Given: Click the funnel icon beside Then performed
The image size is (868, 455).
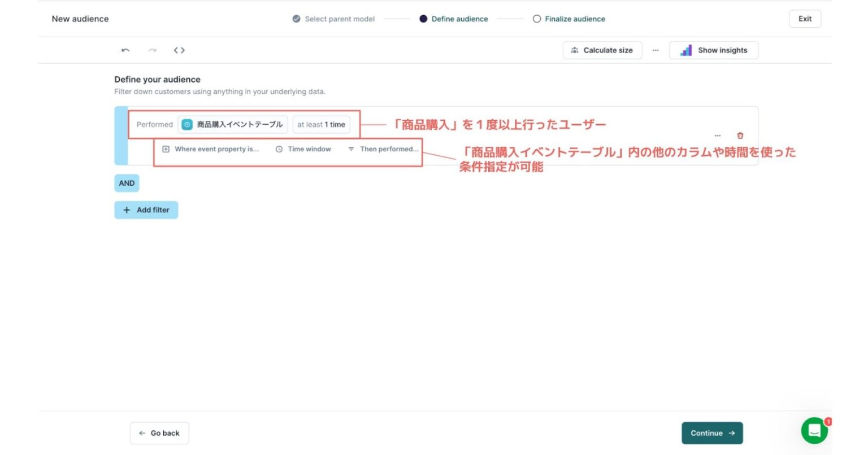Looking at the screenshot, I should pos(351,149).
